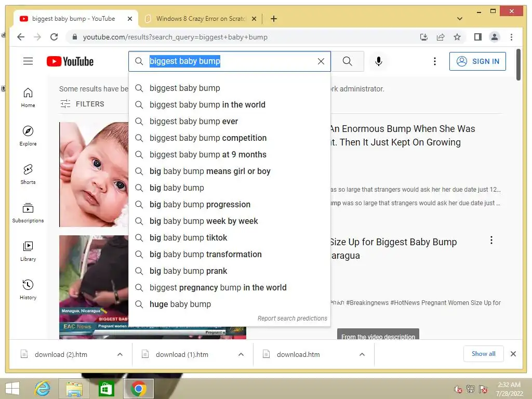
Task: Open YouTube settings three-dot menu
Action: click(x=435, y=61)
